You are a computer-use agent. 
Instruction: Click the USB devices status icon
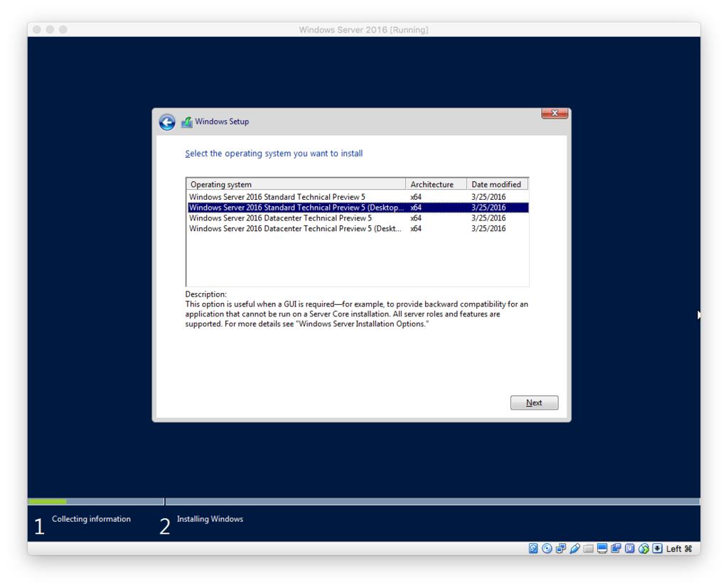(574, 548)
